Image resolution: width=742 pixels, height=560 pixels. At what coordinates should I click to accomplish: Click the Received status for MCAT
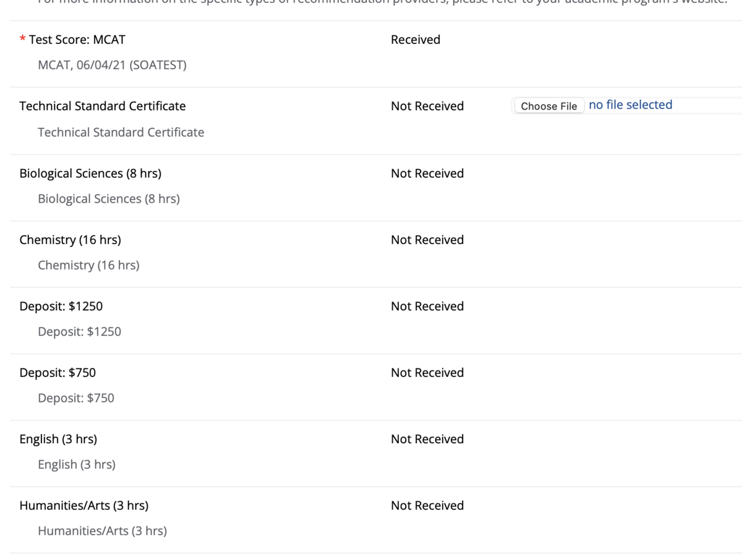[x=416, y=40]
